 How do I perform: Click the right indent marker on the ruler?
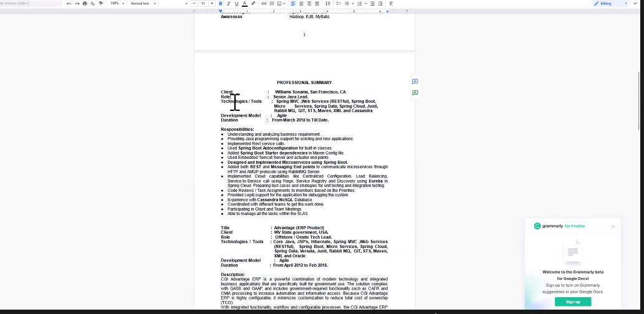[387, 11]
